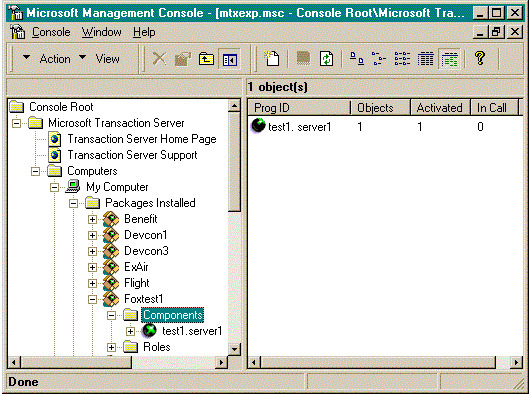The image size is (530, 394).
Task: Click the MMC console icon in menu bar
Action: tap(17, 32)
